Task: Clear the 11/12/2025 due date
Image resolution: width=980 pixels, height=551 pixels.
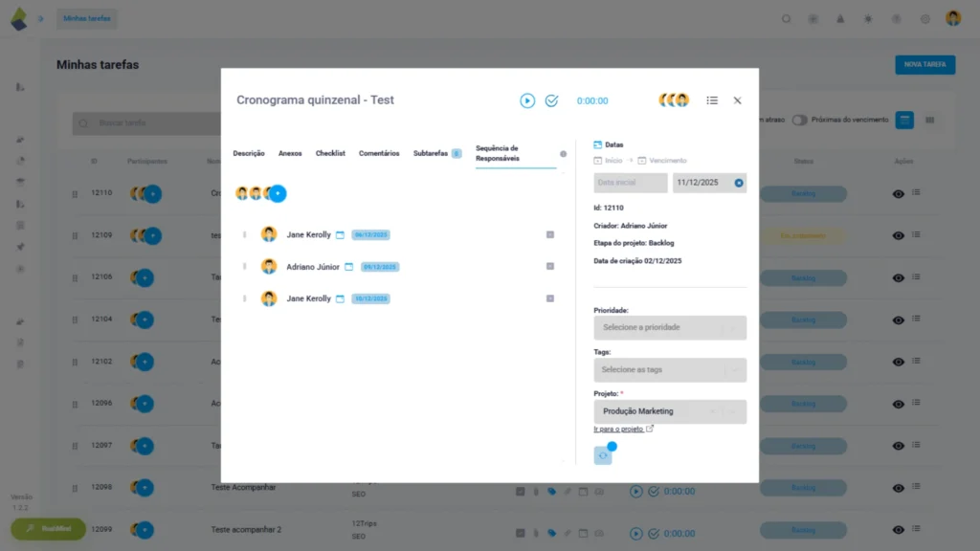Action: pos(739,183)
